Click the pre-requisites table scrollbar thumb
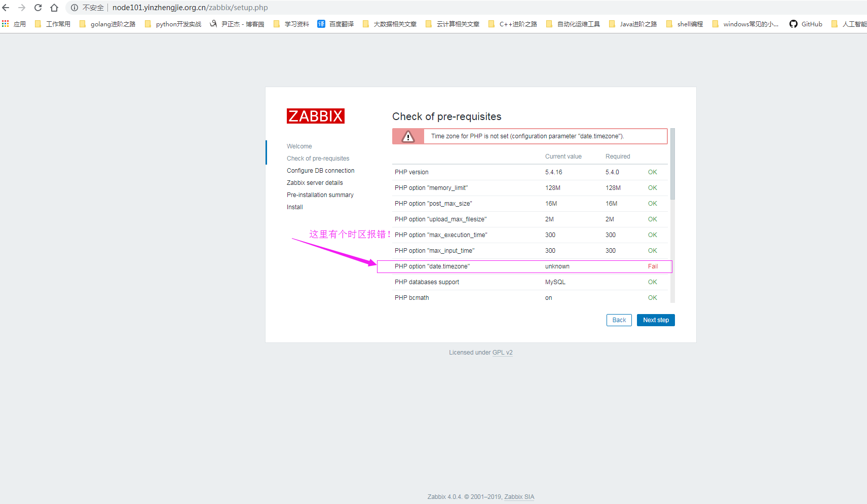Screen dimensions: 867x504 [672, 164]
